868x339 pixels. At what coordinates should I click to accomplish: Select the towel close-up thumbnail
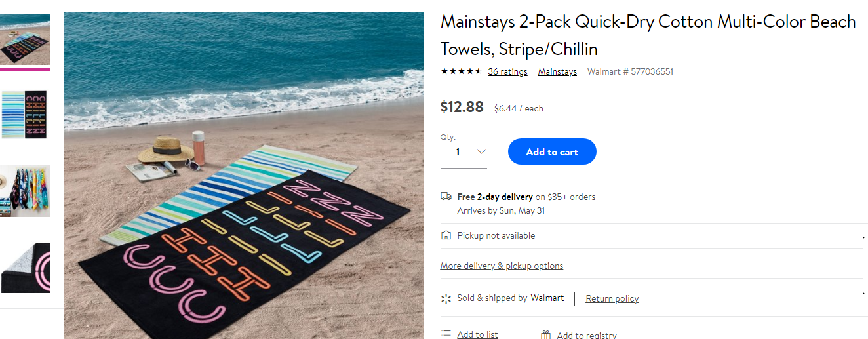coord(26,268)
